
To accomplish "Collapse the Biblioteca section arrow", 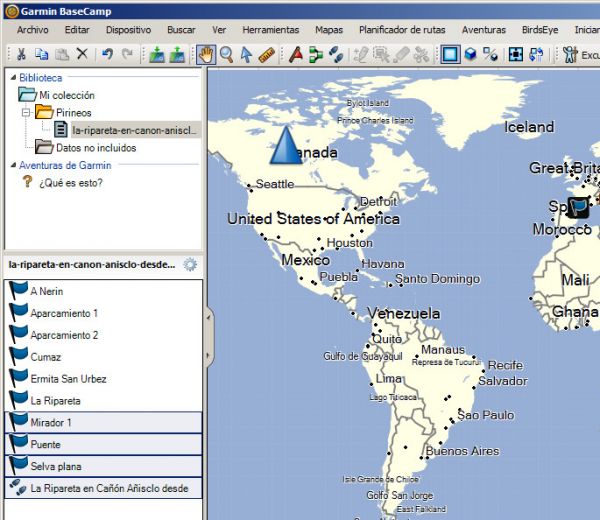I will click(13, 78).
